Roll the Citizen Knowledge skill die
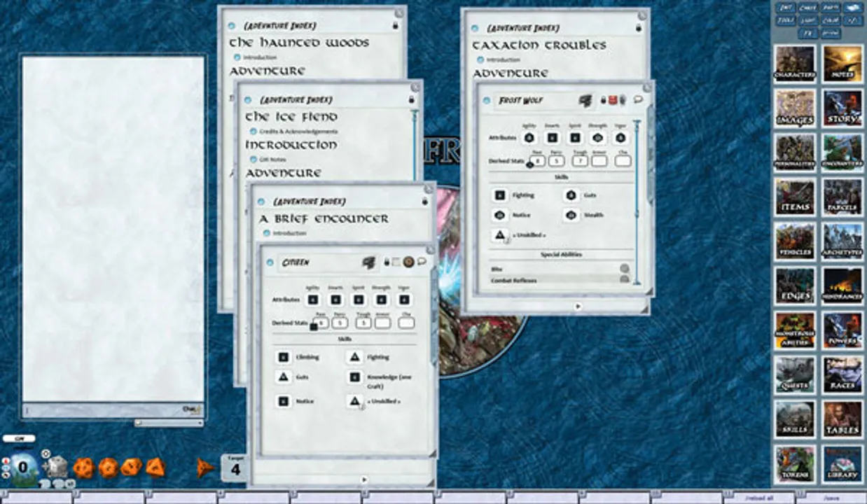Screen dimensions: 867x504 click(x=354, y=377)
